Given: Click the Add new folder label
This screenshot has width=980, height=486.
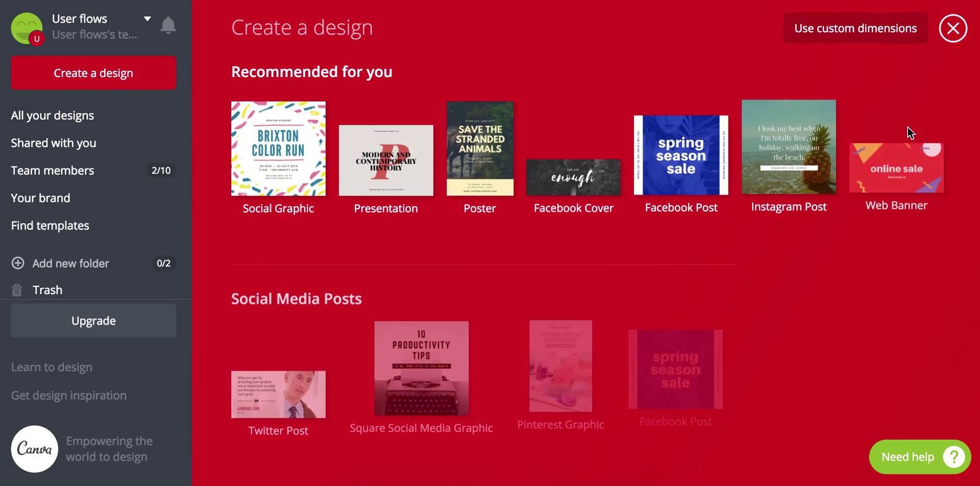Looking at the screenshot, I should tap(70, 263).
